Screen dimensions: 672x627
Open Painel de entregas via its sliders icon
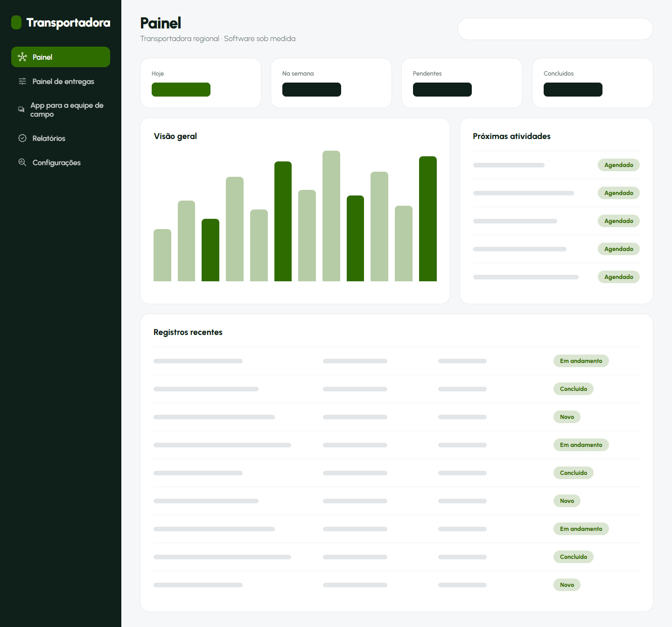pos(22,81)
